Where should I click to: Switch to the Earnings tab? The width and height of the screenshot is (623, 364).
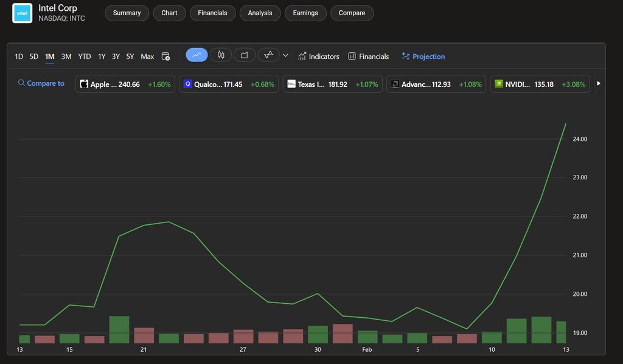click(x=305, y=12)
